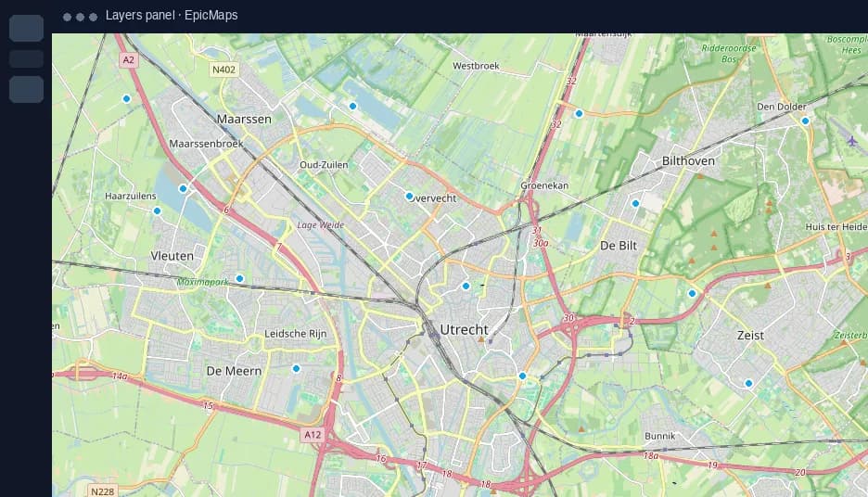The width and height of the screenshot is (868, 497).
Task: Select the blue marker north of Oud-Zuilen
Action: click(352, 106)
